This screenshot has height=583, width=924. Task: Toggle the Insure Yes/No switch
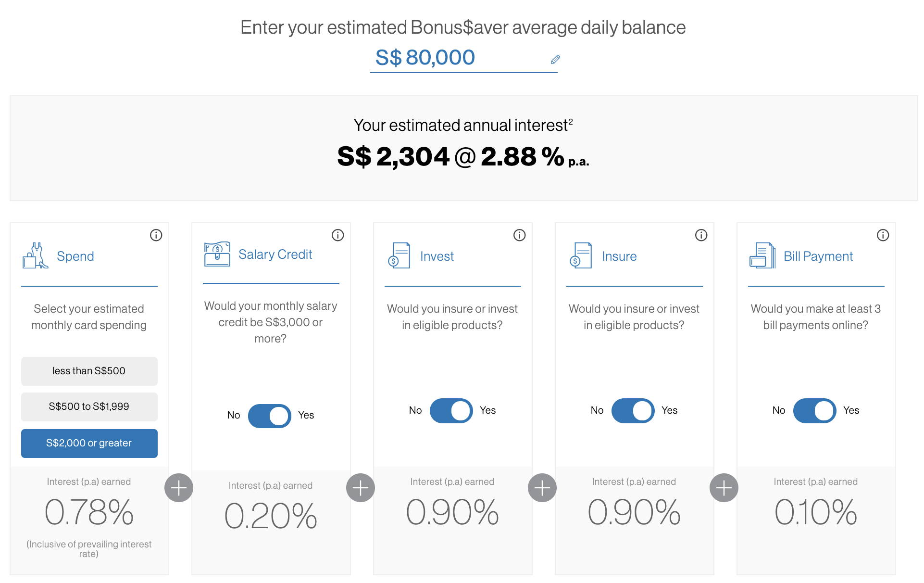click(633, 411)
